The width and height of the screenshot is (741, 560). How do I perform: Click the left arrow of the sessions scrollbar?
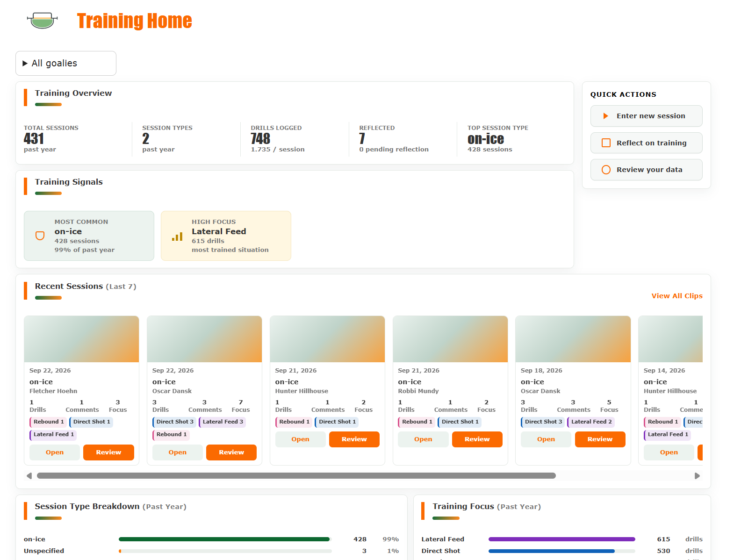click(x=29, y=476)
